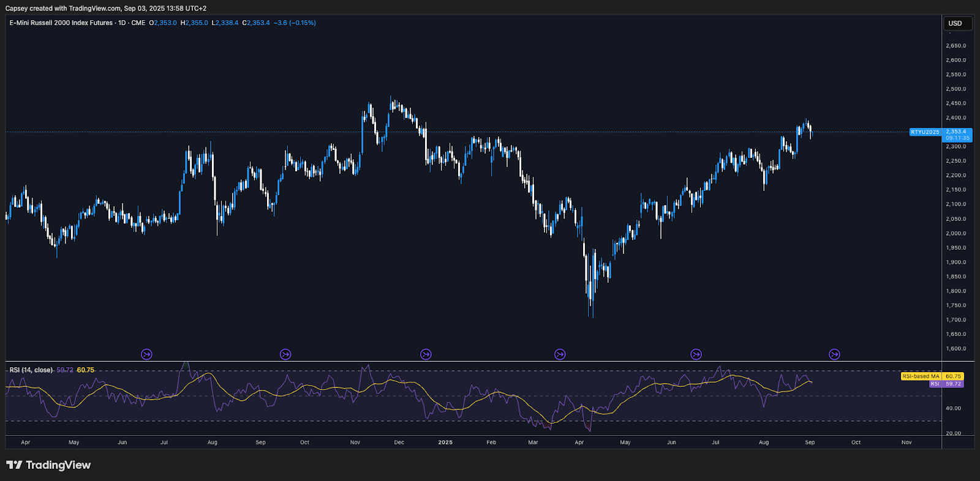Click the RSI pane 40.00 scale label
This screenshot has width=980, height=481.
click(x=953, y=408)
